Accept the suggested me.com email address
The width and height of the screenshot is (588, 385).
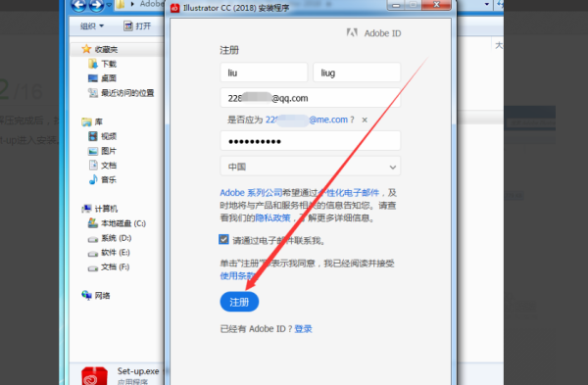[307, 120]
